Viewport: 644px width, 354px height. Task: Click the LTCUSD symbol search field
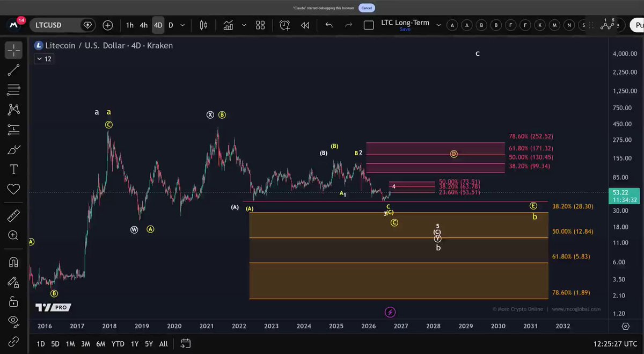click(x=62, y=25)
